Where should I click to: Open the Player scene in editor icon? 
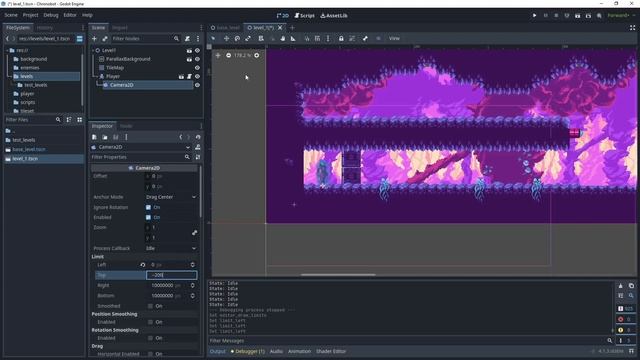pyautogui.click(x=181, y=76)
